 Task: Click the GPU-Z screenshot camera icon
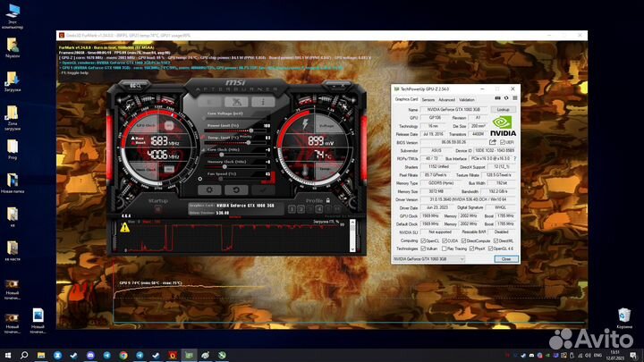tap(498, 98)
